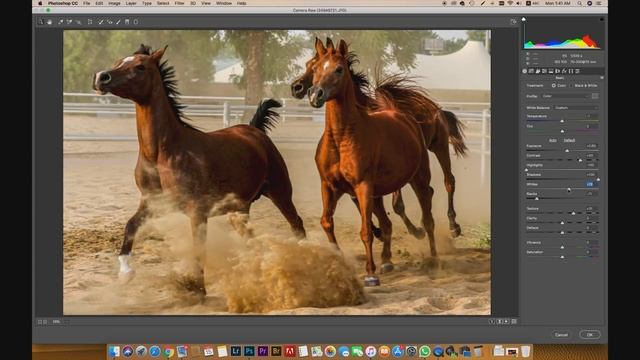The width and height of the screenshot is (640, 360).
Task: Copy current settings to before icon
Action: pyautogui.click(x=506, y=322)
